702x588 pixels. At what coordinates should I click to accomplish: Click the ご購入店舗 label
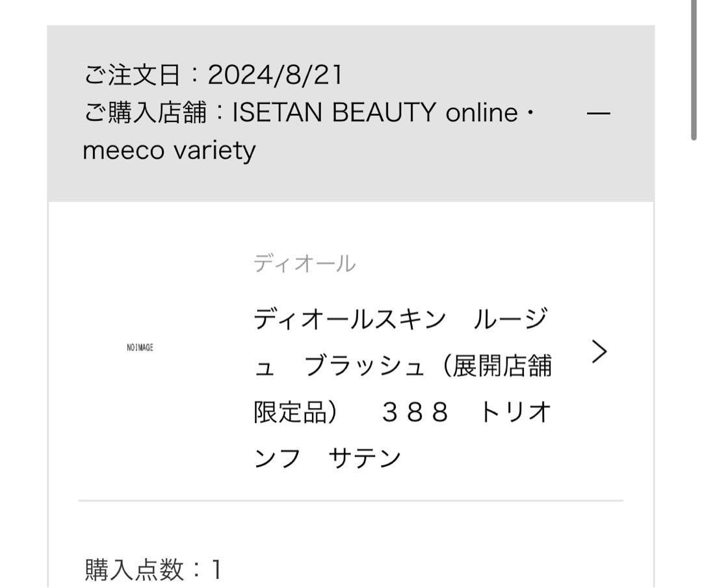click(x=146, y=112)
